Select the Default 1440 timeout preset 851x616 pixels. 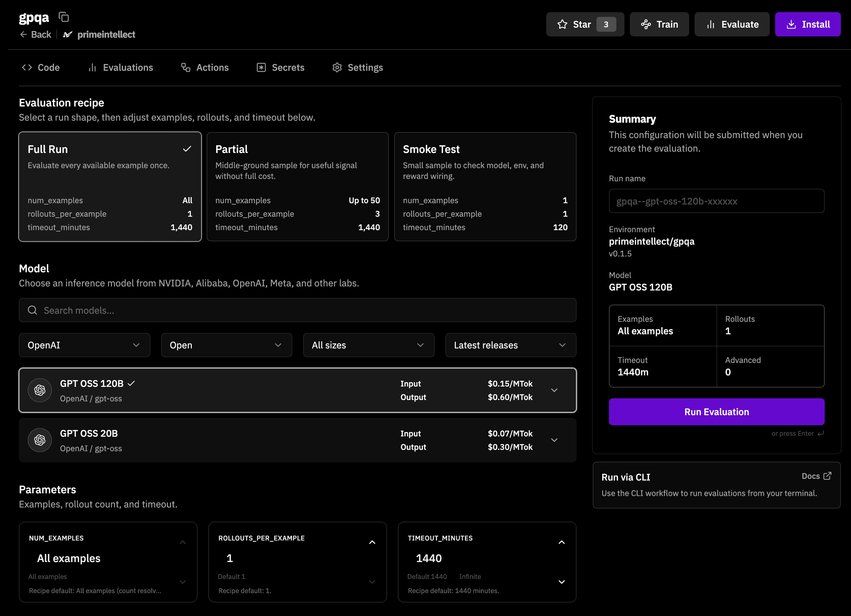[427, 577]
